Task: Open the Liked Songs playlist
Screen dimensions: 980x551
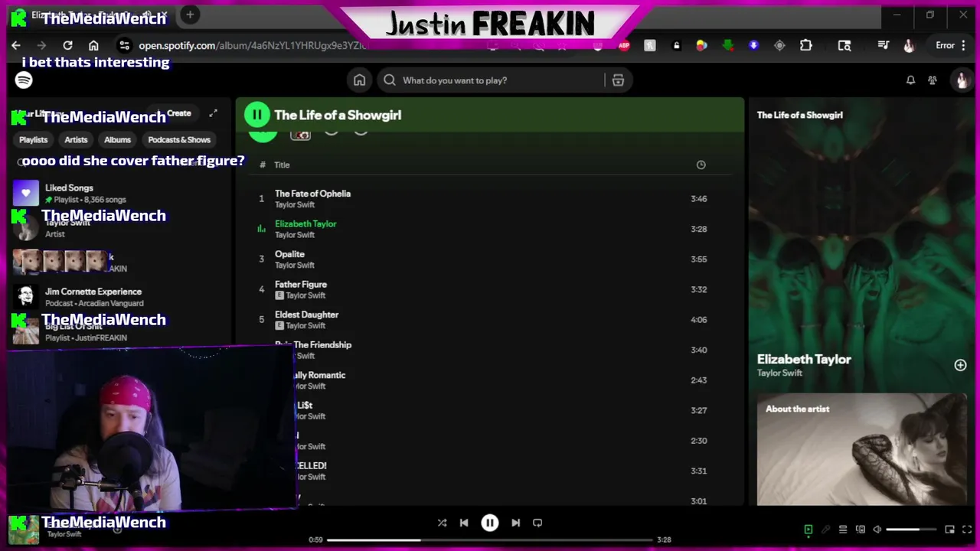Action: point(119,193)
